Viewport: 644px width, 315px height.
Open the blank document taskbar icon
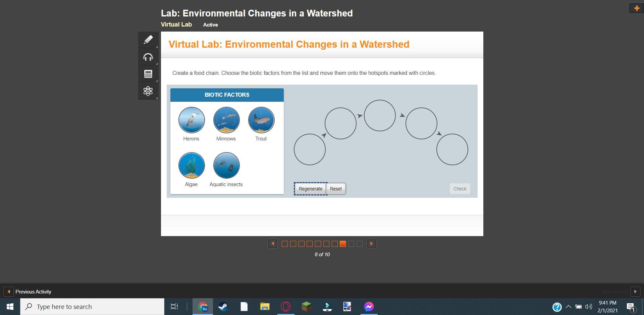click(x=244, y=307)
